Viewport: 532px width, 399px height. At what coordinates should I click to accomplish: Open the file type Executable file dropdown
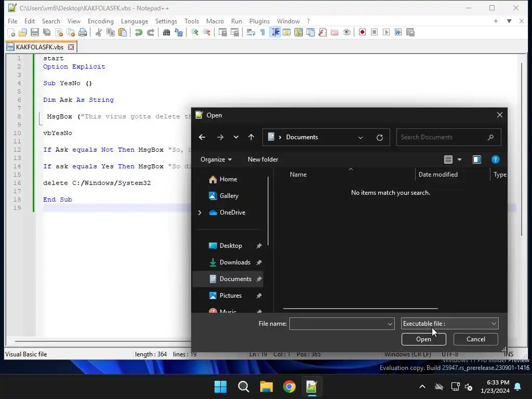449,324
